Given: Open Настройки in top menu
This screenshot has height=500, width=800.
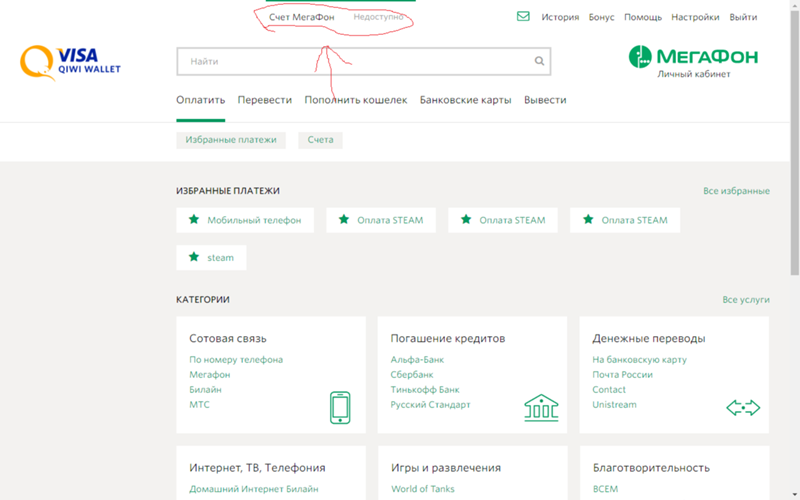Looking at the screenshot, I should [695, 17].
